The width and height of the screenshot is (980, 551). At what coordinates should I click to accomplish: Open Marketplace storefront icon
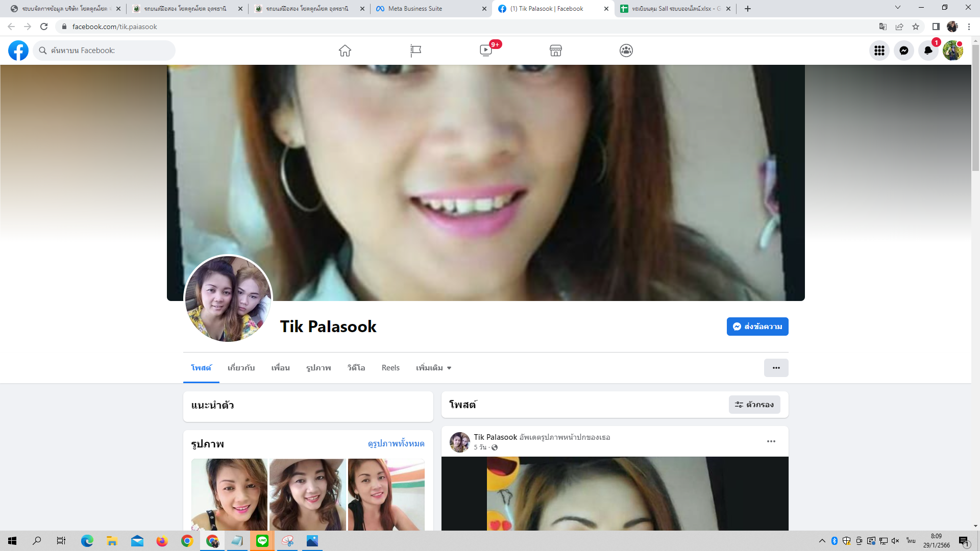(556, 51)
